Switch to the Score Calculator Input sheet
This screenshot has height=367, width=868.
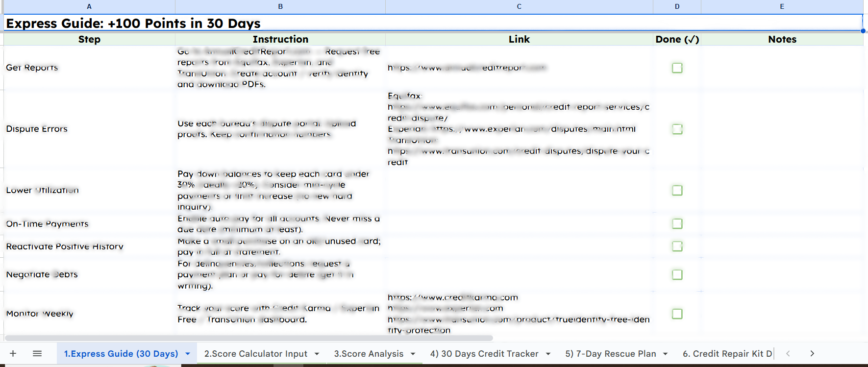click(255, 354)
